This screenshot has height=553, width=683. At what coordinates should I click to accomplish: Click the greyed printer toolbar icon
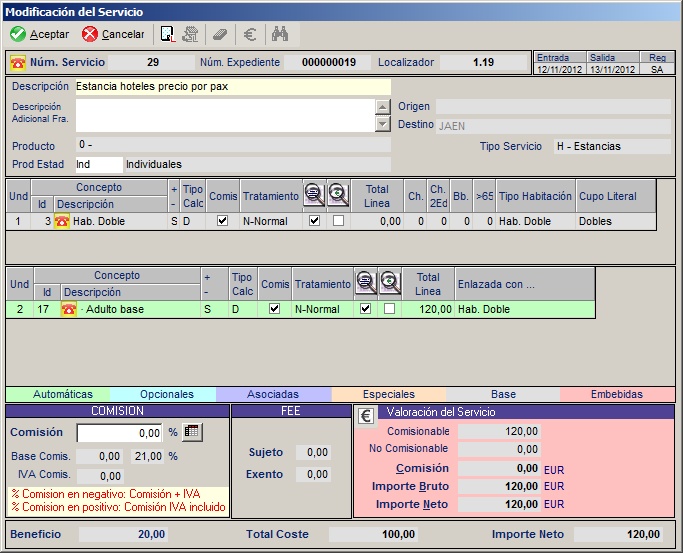click(x=190, y=34)
